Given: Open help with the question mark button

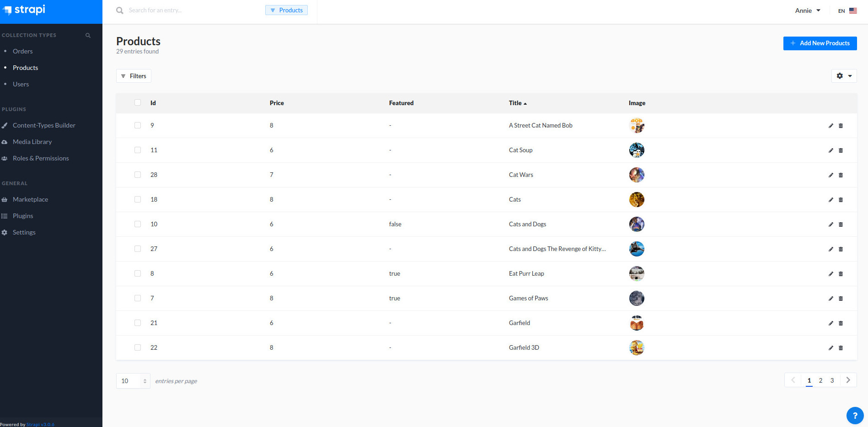Looking at the screenshot, I should click(x=855, y=416).
